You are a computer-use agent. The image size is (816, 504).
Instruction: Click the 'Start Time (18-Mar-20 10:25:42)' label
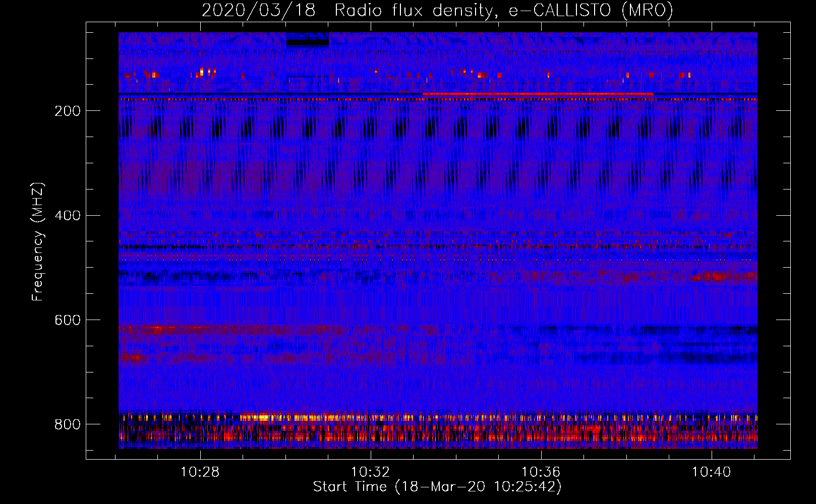point(437,487)
